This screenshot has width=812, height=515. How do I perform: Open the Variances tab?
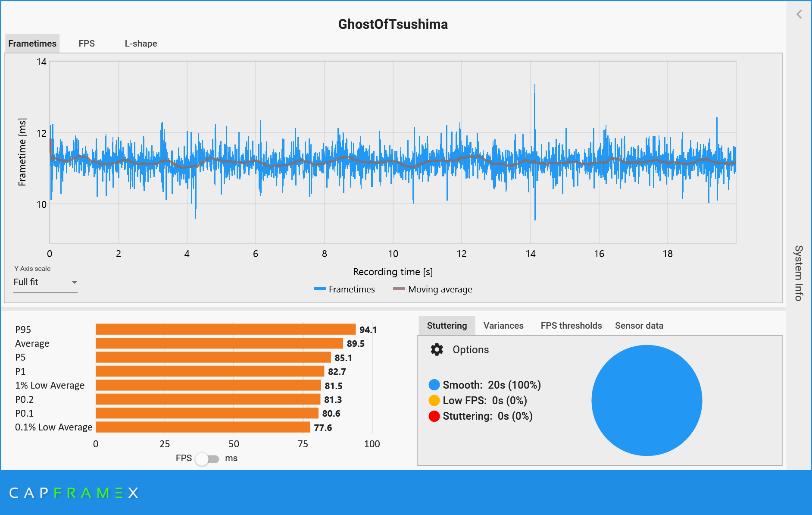click(x=503, y=326)
